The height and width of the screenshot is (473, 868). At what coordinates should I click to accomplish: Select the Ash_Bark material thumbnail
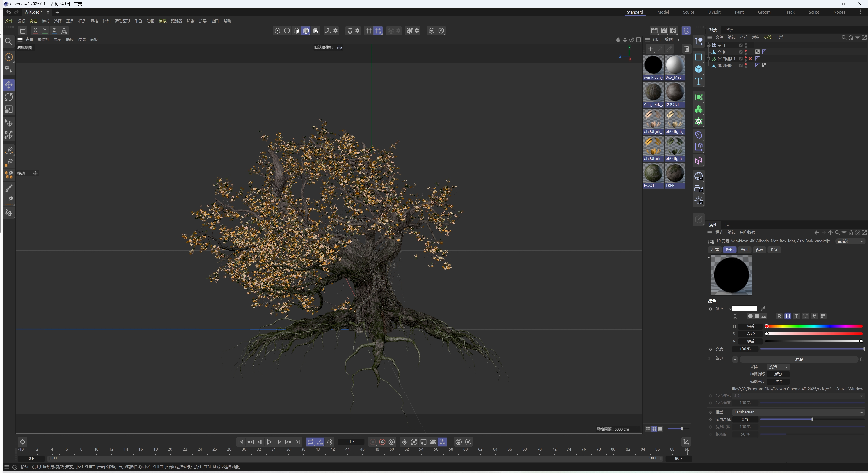click(x=653, y=92)
